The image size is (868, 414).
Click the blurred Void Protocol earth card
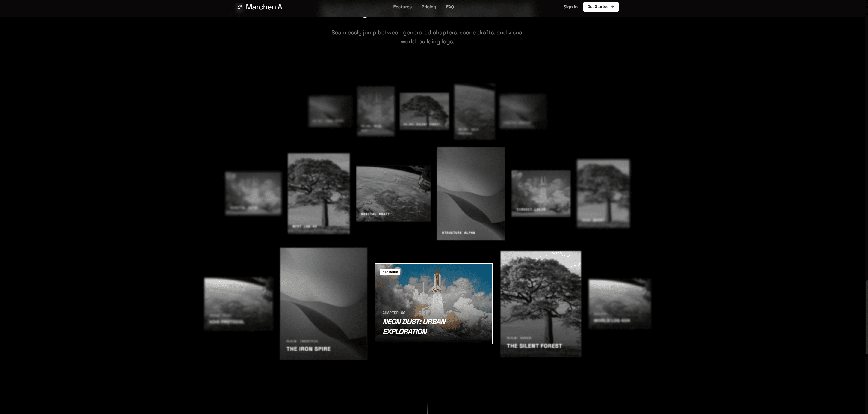pos(238,304)
